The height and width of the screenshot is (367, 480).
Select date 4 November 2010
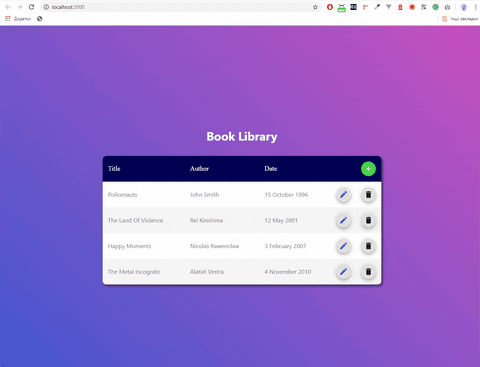[288, 272]
